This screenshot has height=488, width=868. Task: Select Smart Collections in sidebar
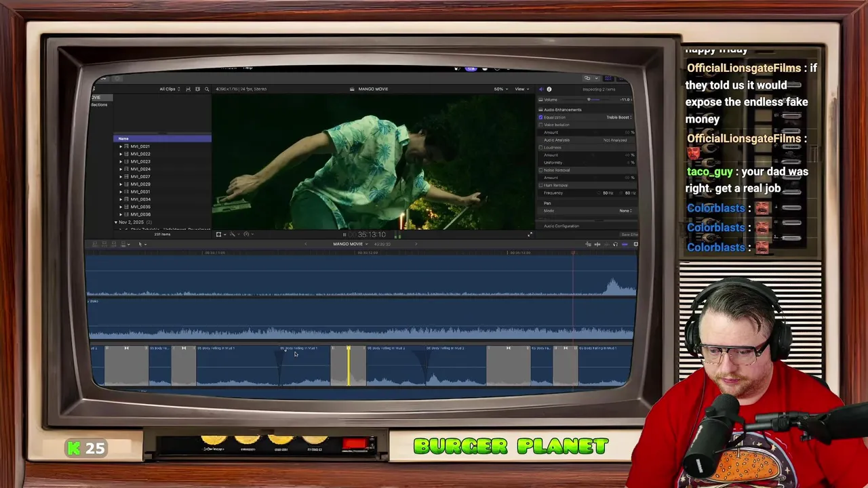click(99, 104)
